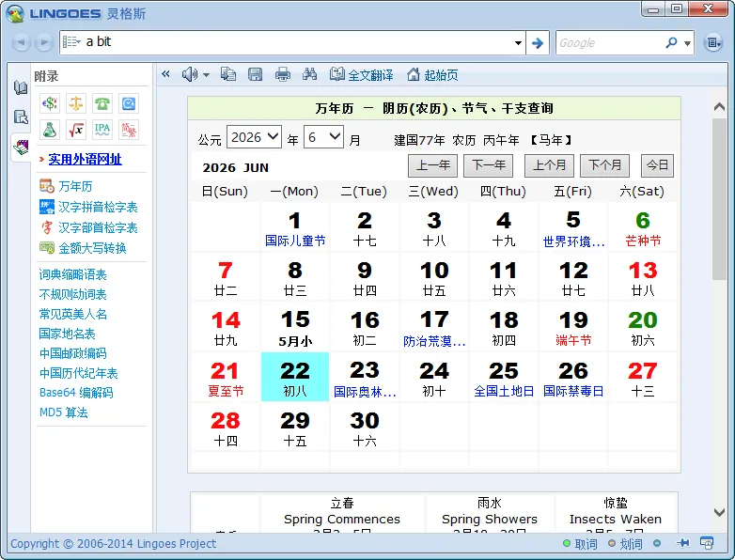Open the month 6 dropdown

(x=323, y=137)
